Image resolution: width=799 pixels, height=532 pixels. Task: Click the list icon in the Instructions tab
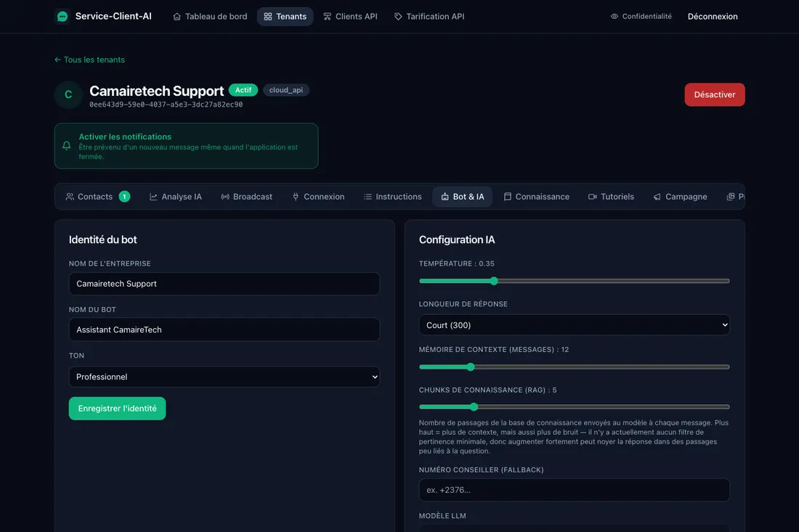tap(368, 197)
